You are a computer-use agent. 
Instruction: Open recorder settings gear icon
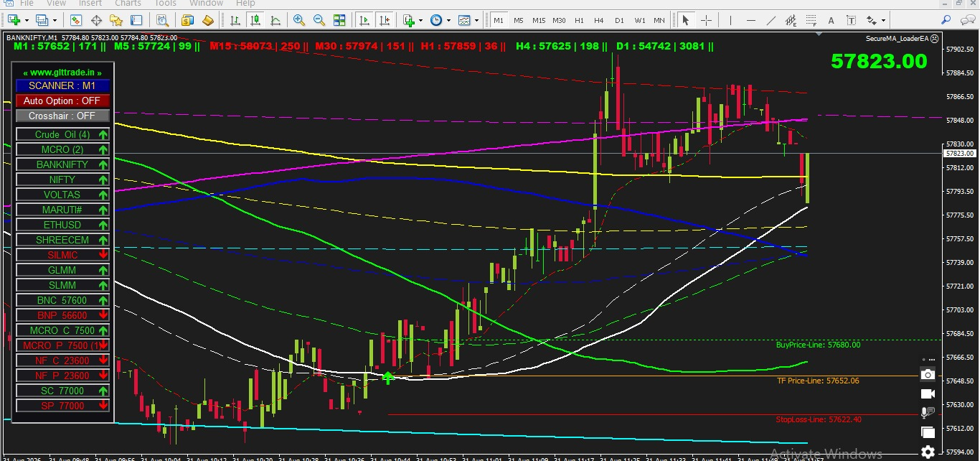point(928,452)
